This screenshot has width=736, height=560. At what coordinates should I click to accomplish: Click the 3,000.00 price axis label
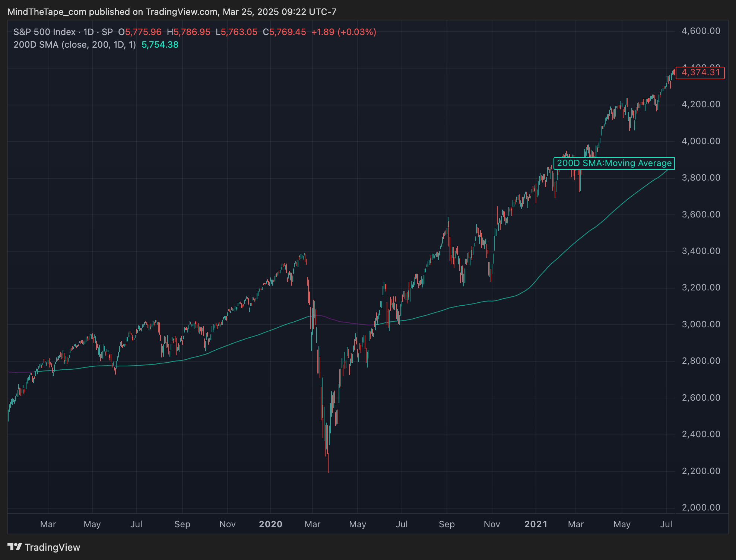pyautogui.click(x=701, y=324)
